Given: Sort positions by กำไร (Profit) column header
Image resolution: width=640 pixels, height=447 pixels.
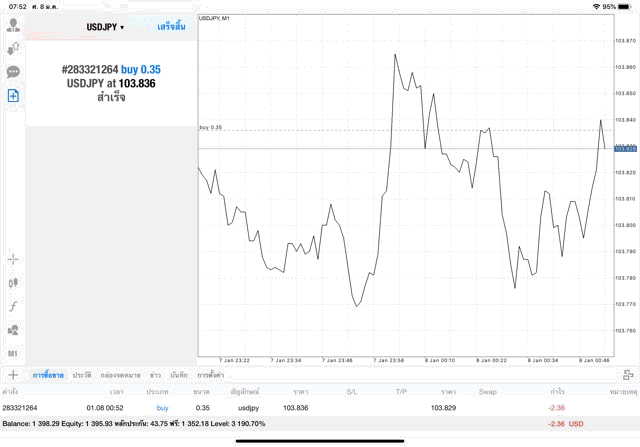Looking at the screenshot, I should point(557,391).
